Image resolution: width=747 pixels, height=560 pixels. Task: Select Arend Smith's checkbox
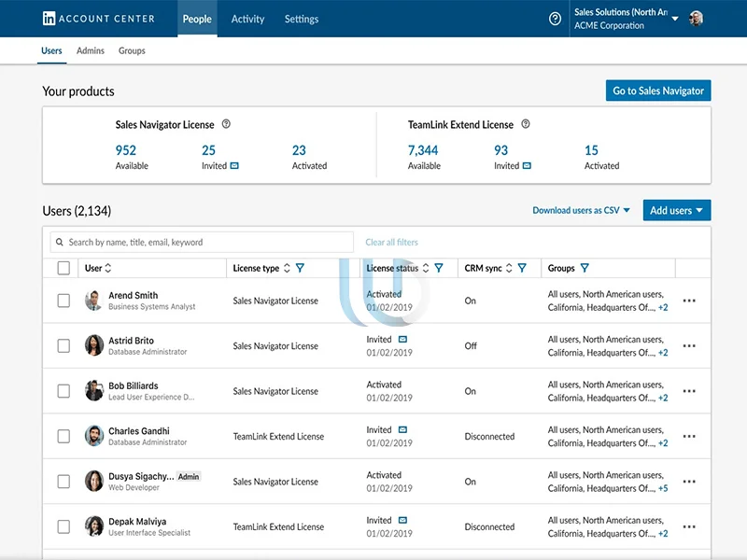(63, 301)
